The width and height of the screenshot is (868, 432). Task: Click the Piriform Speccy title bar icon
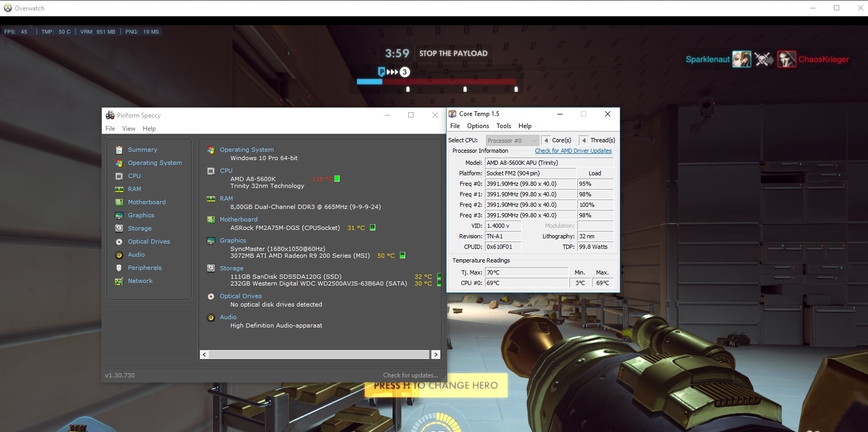click(110, 115)
